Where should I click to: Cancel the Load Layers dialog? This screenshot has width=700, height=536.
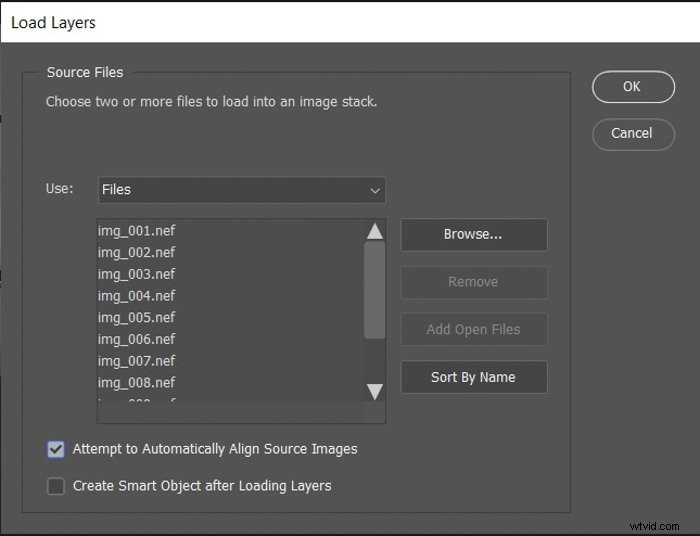(x=633, y=134)
